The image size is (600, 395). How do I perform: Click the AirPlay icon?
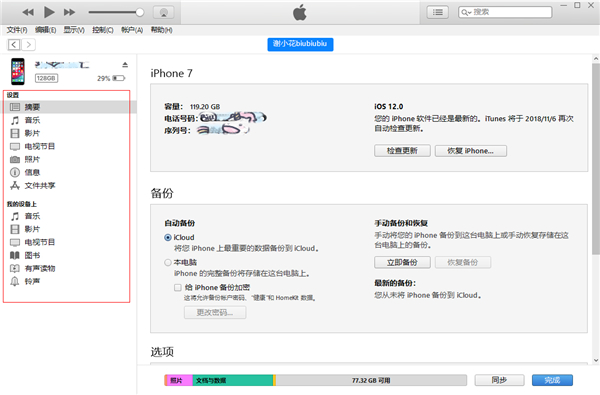pos(164,12)
